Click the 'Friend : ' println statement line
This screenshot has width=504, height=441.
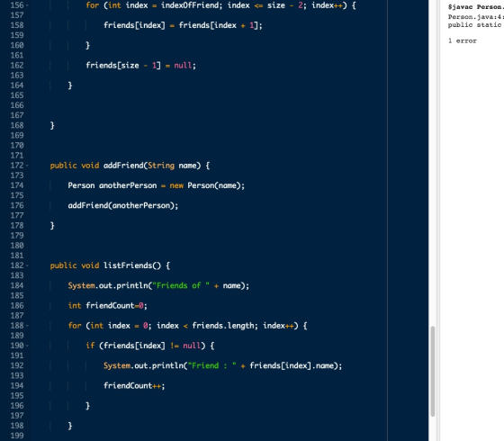point(223,365)
